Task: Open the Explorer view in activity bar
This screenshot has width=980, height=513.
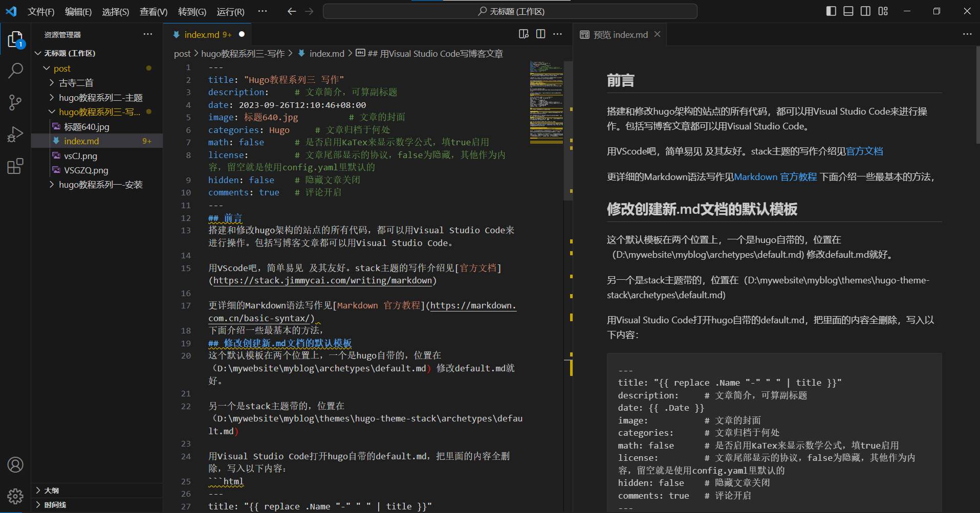Action: (15, 40)
